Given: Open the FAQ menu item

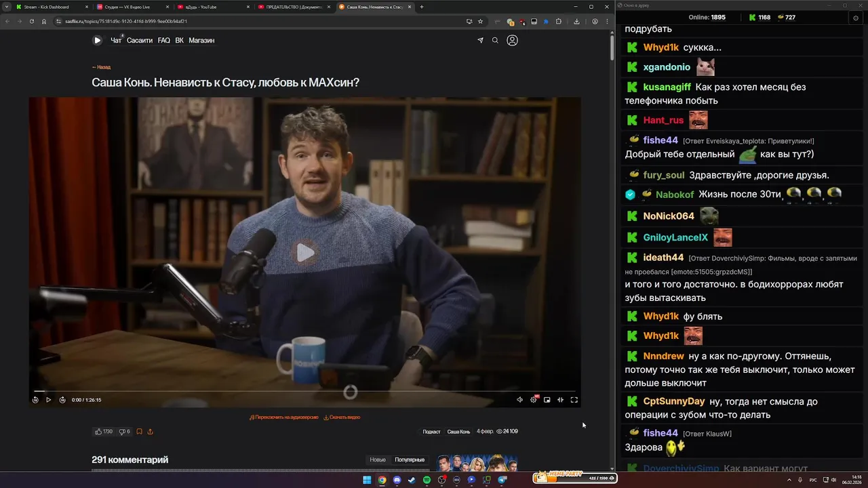Looking at the screenshot, I should coord(164,41).
